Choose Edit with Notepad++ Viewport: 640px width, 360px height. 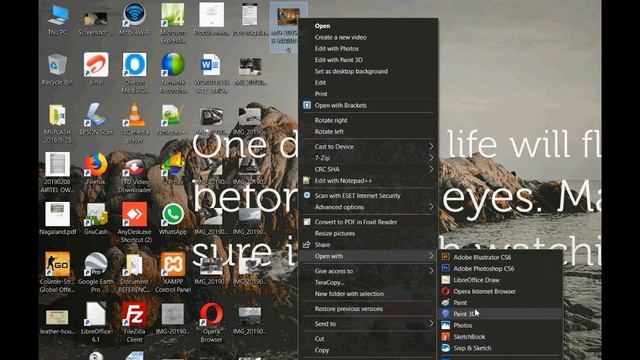tap(369, 181)
